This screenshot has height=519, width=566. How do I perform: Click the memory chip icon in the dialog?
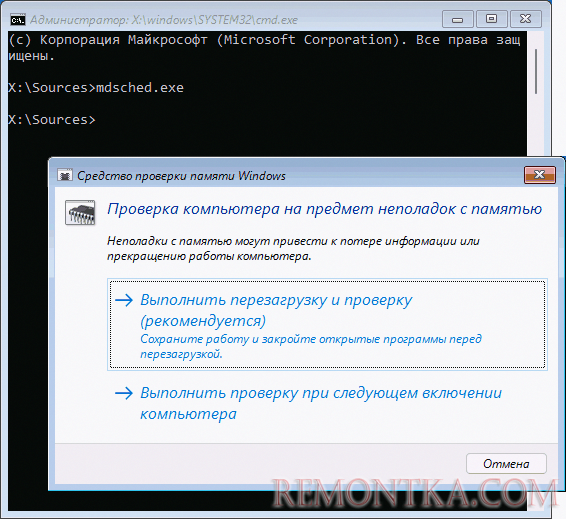click(80, 213)
